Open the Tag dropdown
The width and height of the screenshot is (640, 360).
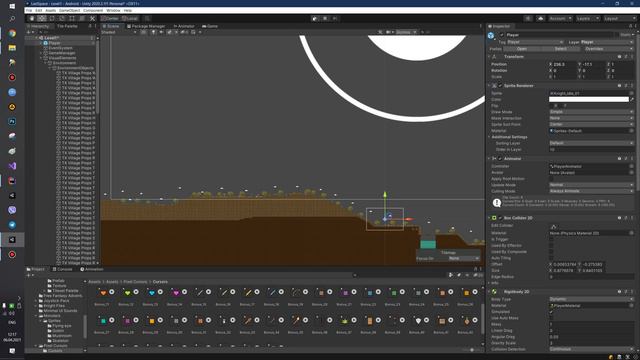tap(535, 42)
